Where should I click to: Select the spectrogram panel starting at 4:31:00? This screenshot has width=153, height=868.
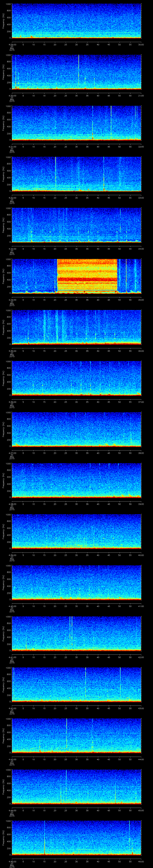[x=77, y=123]
